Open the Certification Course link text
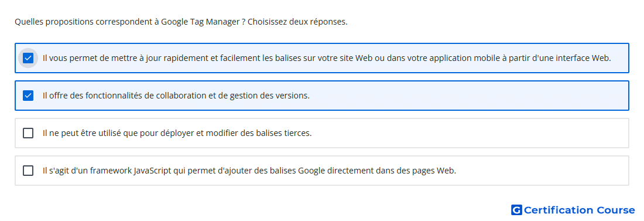This screenshot has height=221, width=644. tap(579, 210)
